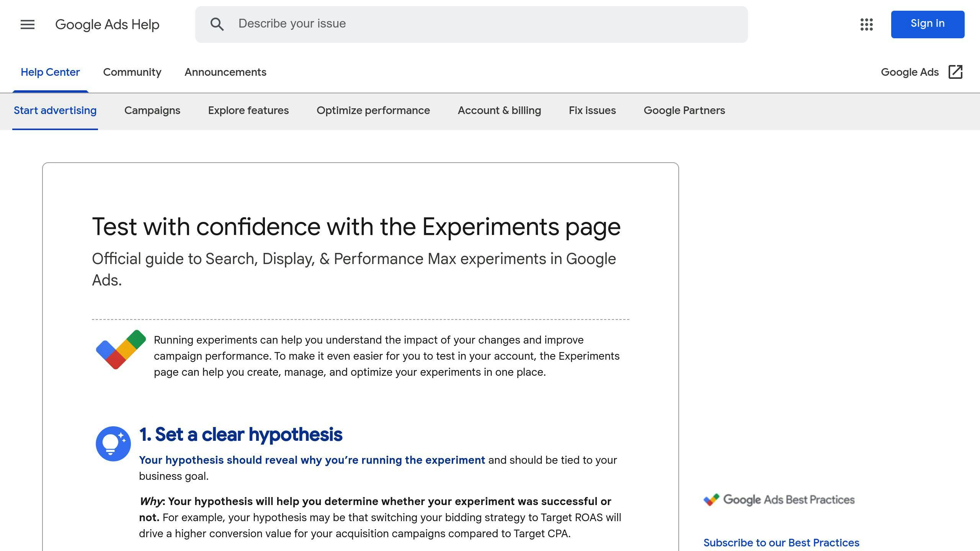This screenshot has width=980, height=551.
Task: Click the Why: Your hypothesis will help paragraph
Action: click(x=380, y=518)
